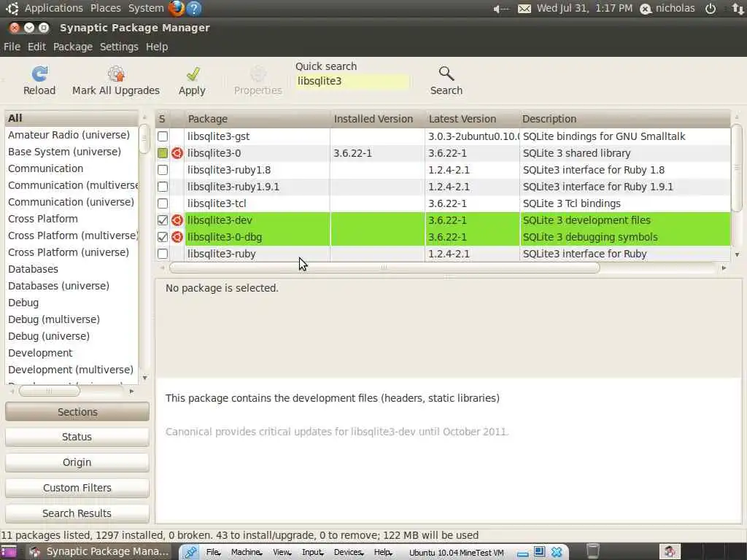Click the VM minimize icon in the bottom toolbar
This screenshot has width=747, height=560.
[x=522, y=554]
